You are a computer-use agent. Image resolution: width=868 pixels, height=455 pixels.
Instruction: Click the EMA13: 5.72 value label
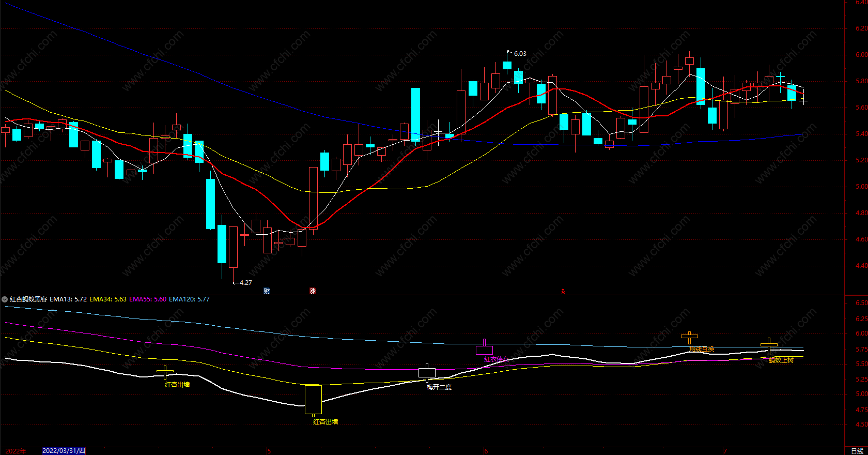pyautogui.click(x=68, y=299)
